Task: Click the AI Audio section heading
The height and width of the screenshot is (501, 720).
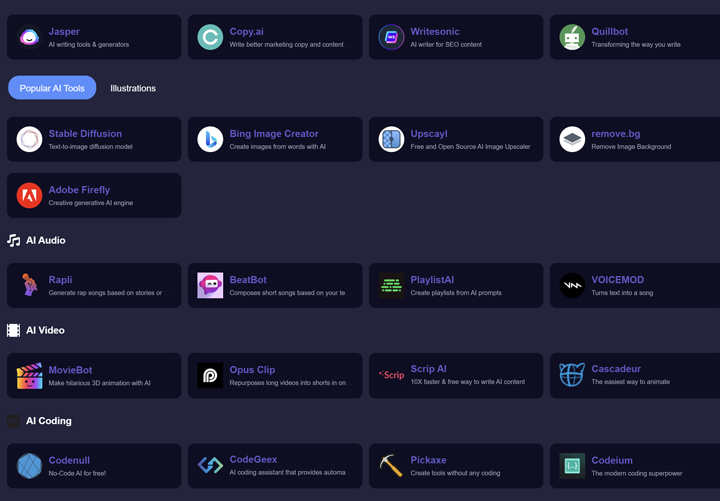Action: pyautogui.click(x=45, y=240)
